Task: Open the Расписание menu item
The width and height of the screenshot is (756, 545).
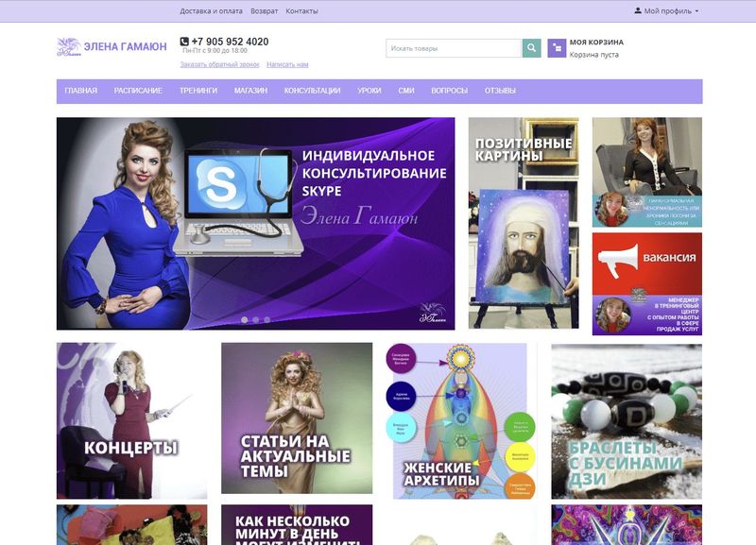Action: 138,91
